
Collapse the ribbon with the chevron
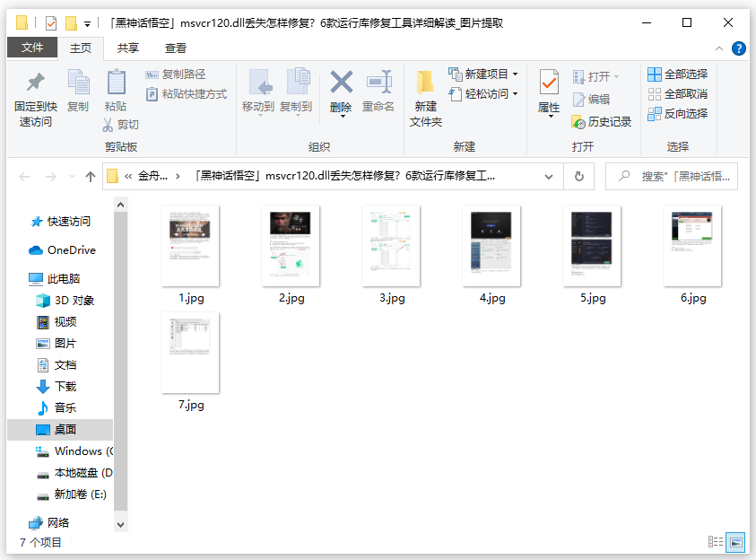pyautogui.click(x=719, y=48)
